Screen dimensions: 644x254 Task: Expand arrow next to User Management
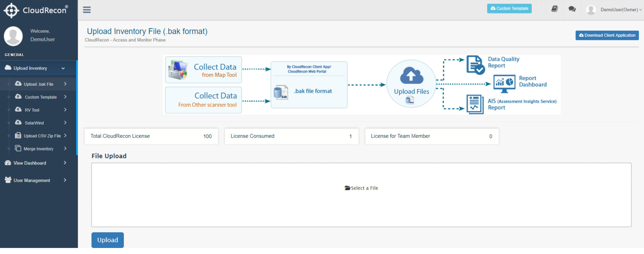65,180
